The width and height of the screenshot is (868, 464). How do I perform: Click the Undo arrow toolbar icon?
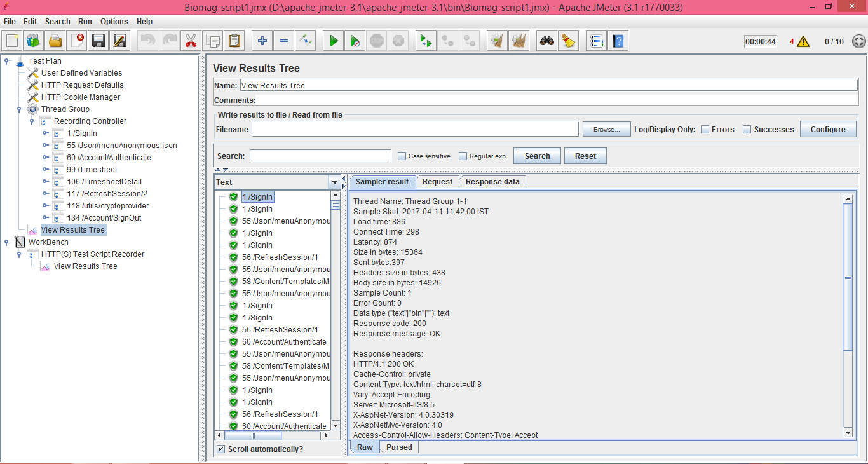[x=147, y=41]
